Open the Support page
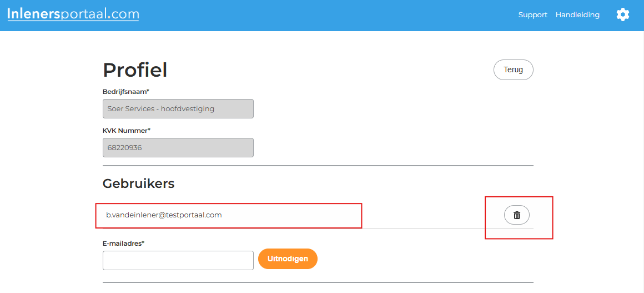The image size is (644, 293). (533, 15)
